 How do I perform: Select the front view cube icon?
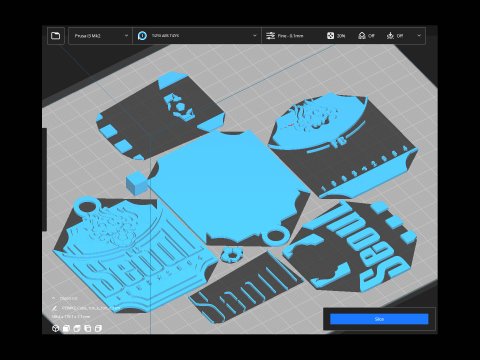pos(66,329)
